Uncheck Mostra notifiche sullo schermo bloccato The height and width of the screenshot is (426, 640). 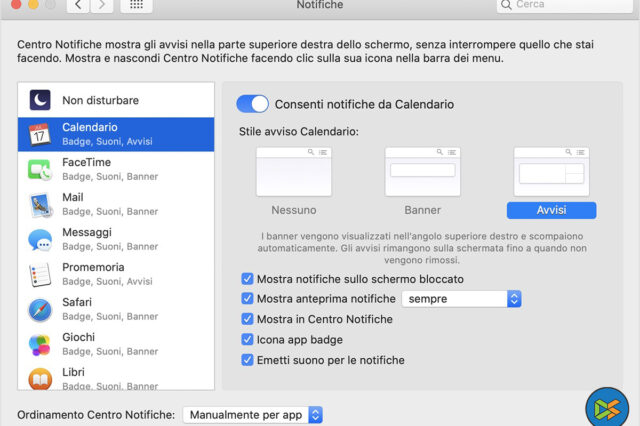click(247, 279)
